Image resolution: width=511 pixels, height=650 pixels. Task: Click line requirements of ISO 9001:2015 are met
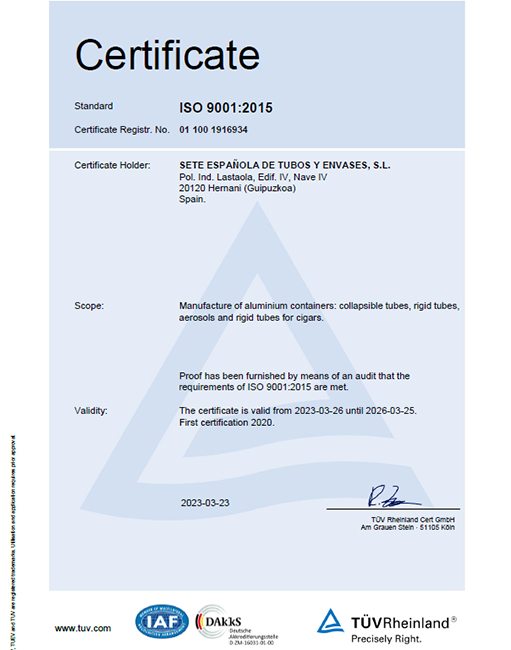tap(264, 387)
